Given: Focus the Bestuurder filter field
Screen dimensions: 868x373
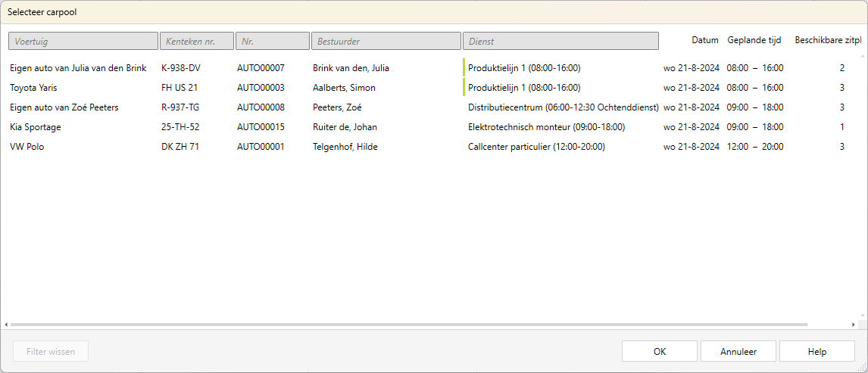Looking at the screenshot, I should click(x=386, y=41).
